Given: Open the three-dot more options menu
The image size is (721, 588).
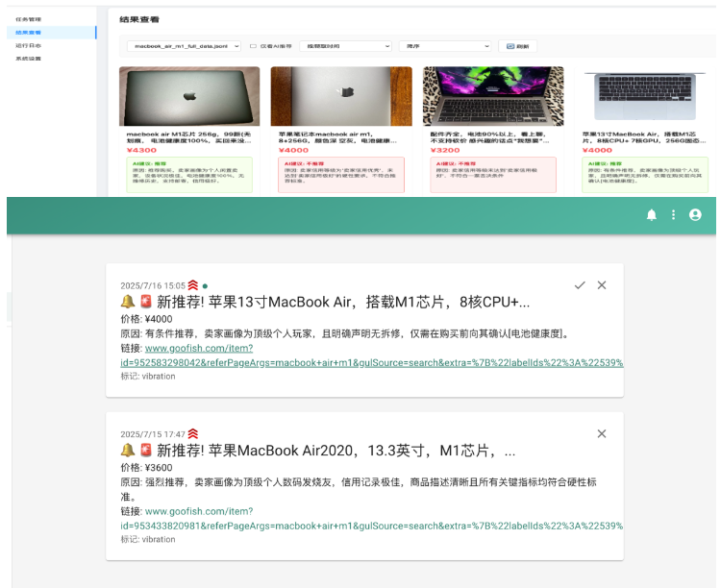Looking at the screenshot, I should (x=673, y=215).
